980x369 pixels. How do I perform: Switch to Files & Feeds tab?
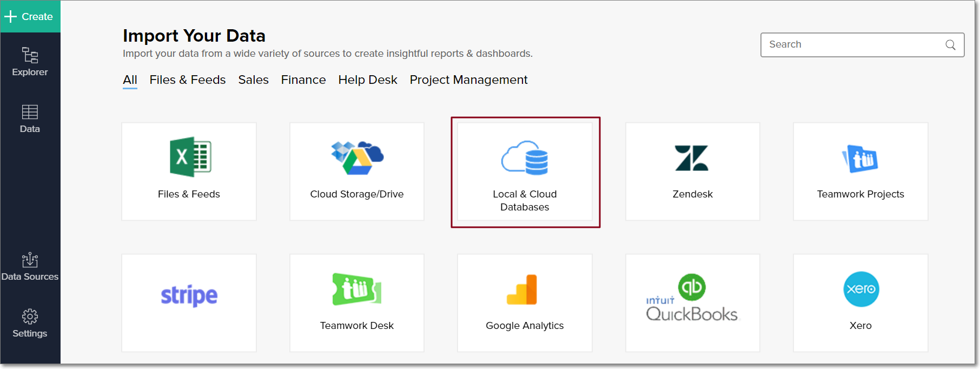(x=188, y=80)
